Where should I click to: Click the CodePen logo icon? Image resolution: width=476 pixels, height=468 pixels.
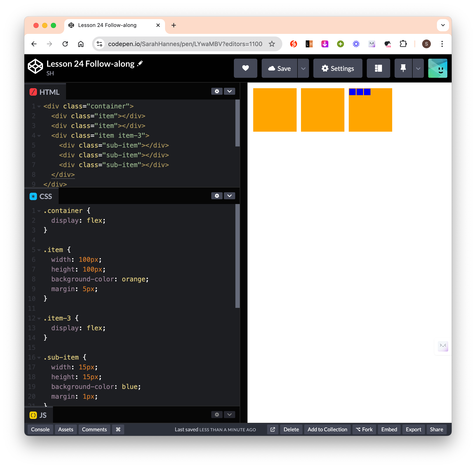(x=35, y=66)
